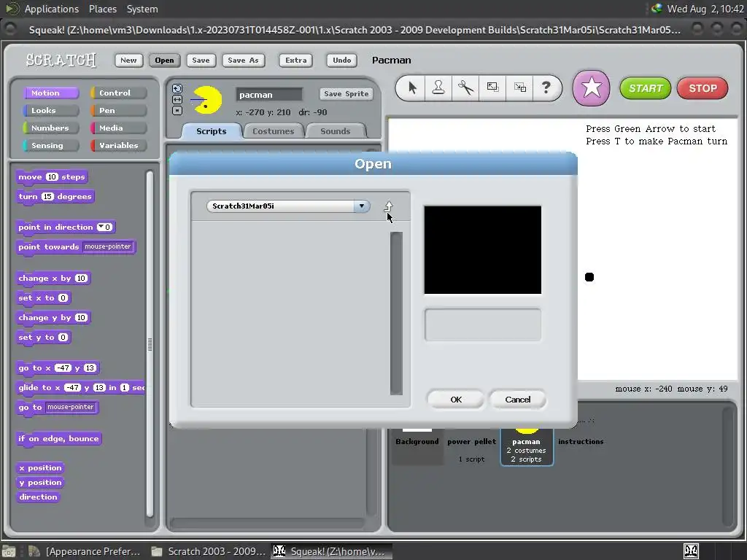
Task: Click the x position reporter block
Action: pyautogui.click(x=41, y=467)
